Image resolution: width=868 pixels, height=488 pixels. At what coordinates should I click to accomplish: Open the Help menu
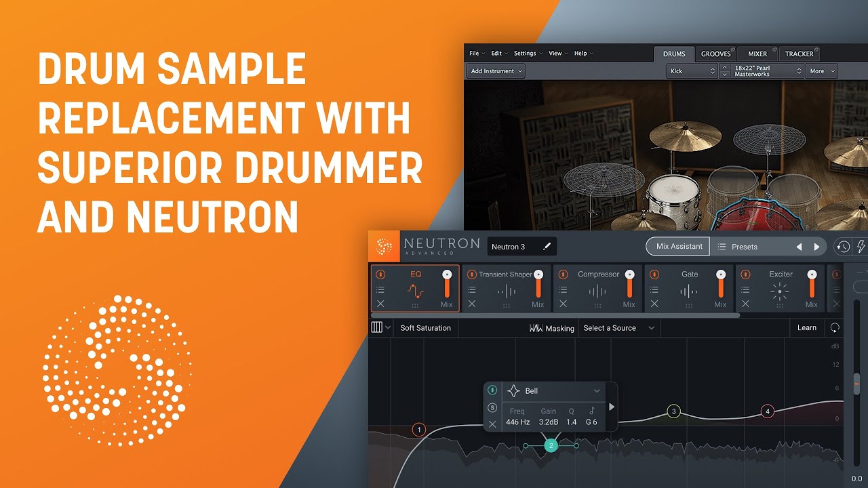(583, 54)
